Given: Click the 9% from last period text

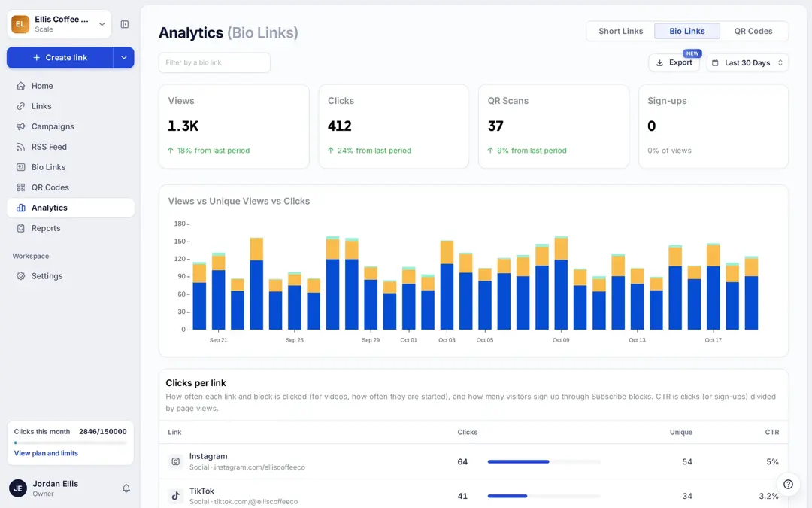Looking at the screenshot, I should click(532, 151).
